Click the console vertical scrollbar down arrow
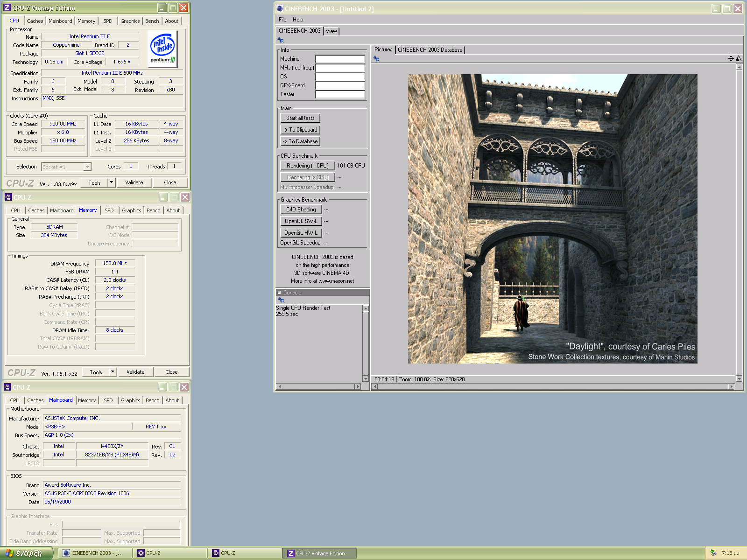The height and width of the screenshot is (560, 747). (x=366, y=378)
